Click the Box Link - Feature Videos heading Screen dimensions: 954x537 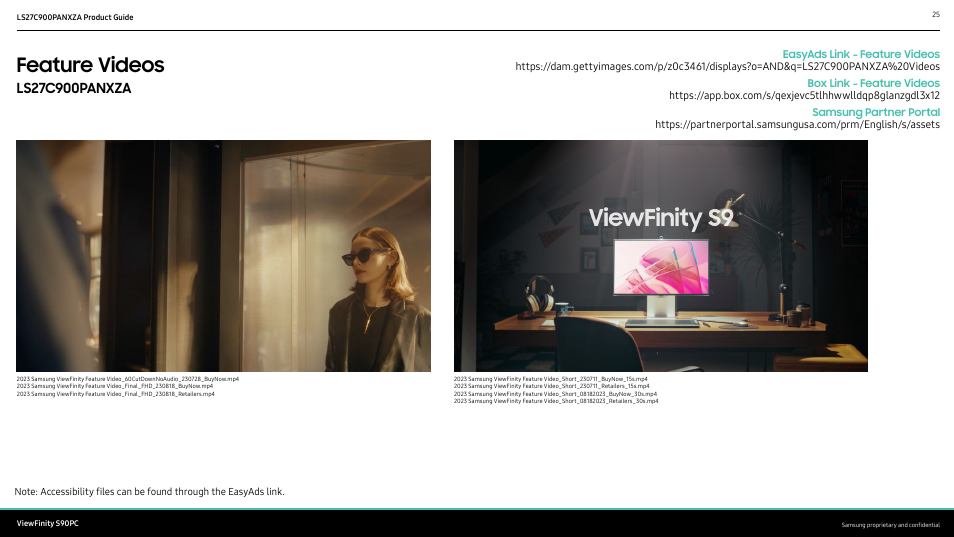click(x=873, y=83)
